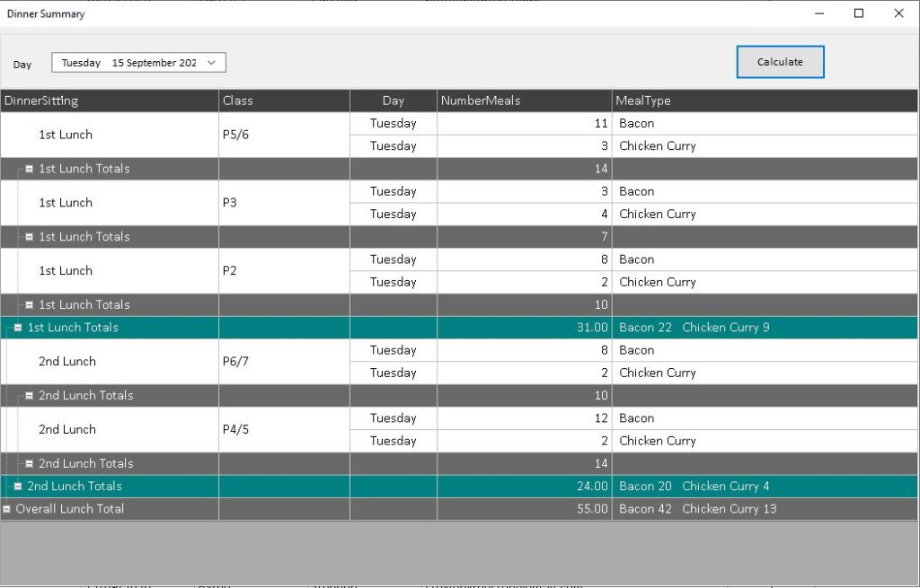Click the DinnerSitting column header
Screen dimensions: 920x588
tap(109, 101)
